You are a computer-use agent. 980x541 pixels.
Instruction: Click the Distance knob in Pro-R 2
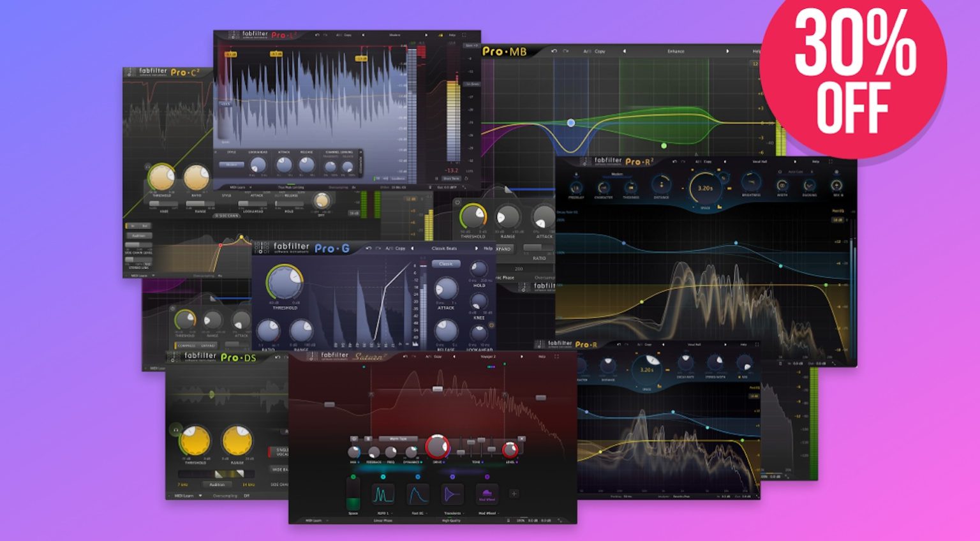[x=662, y=184]
